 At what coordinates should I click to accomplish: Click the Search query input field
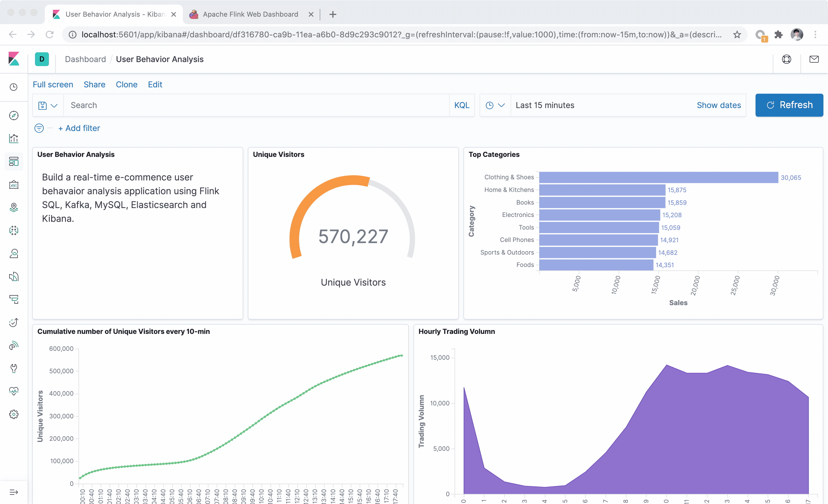255,105
